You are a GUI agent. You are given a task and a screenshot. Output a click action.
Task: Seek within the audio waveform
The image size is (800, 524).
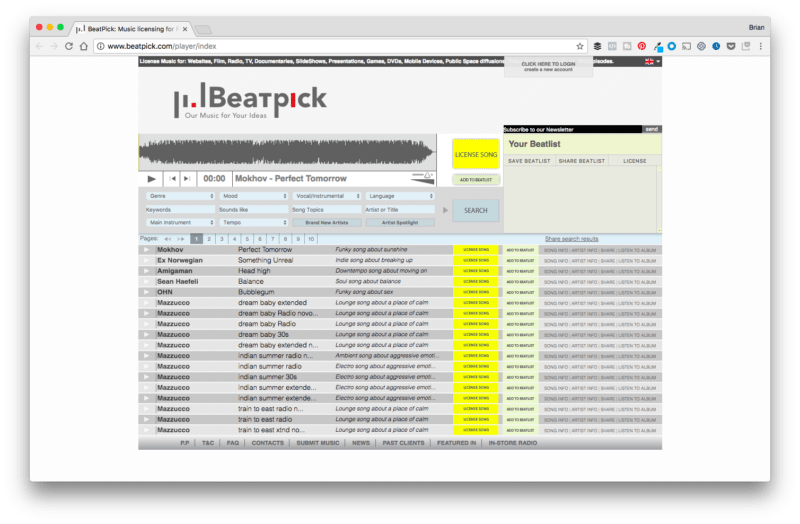coord(287,152)
